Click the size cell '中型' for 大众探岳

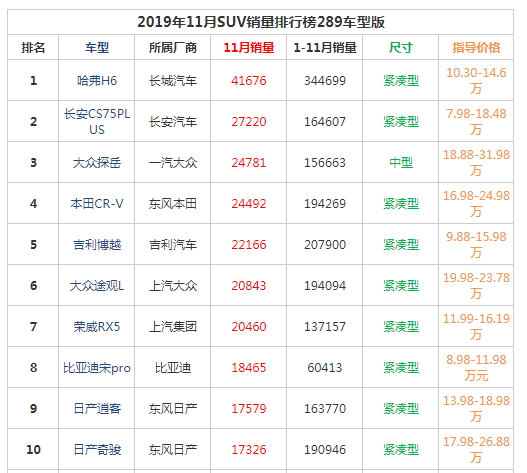point(401,163)
